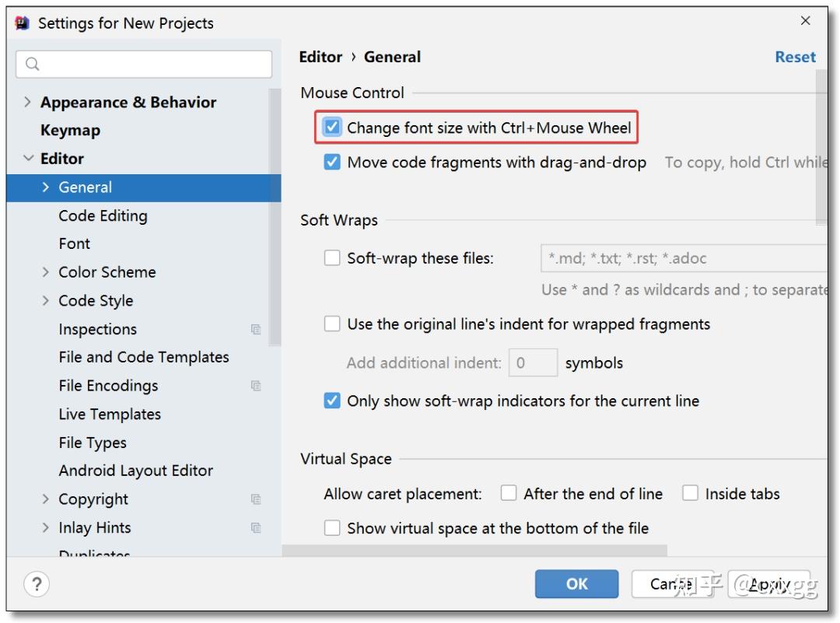Screen dimensions: 840x623
Task: Collapse the Editor tree section
Action: [28, 158]
